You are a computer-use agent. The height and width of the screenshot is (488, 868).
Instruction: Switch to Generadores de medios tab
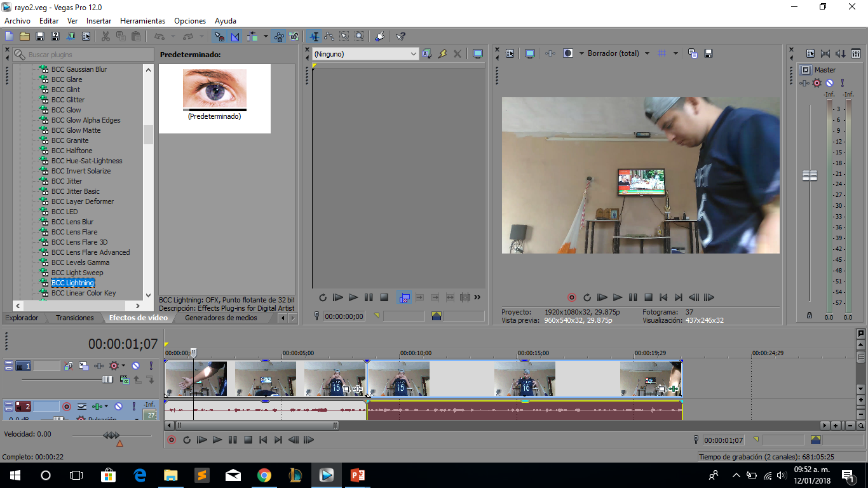tap(221, 318)
